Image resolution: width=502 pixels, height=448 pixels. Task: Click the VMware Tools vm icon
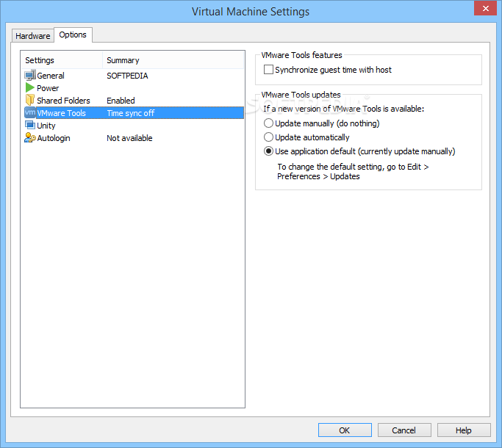click(30, 112)
